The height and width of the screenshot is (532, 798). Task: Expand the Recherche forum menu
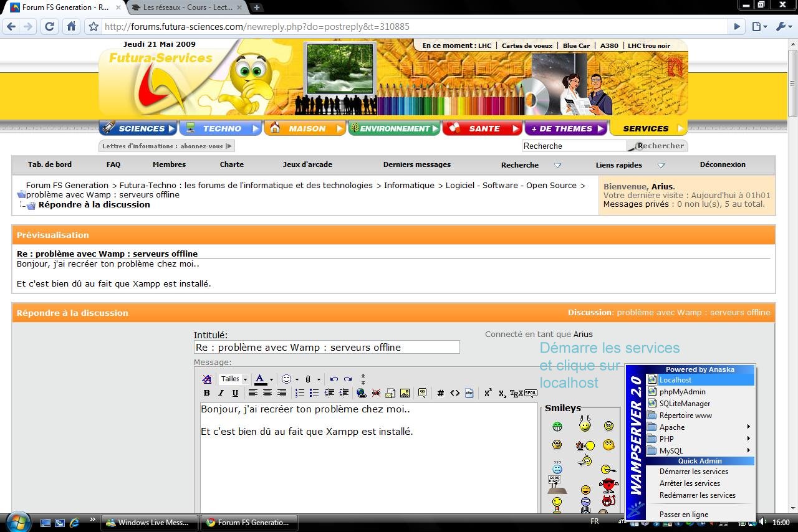[558, 165]
